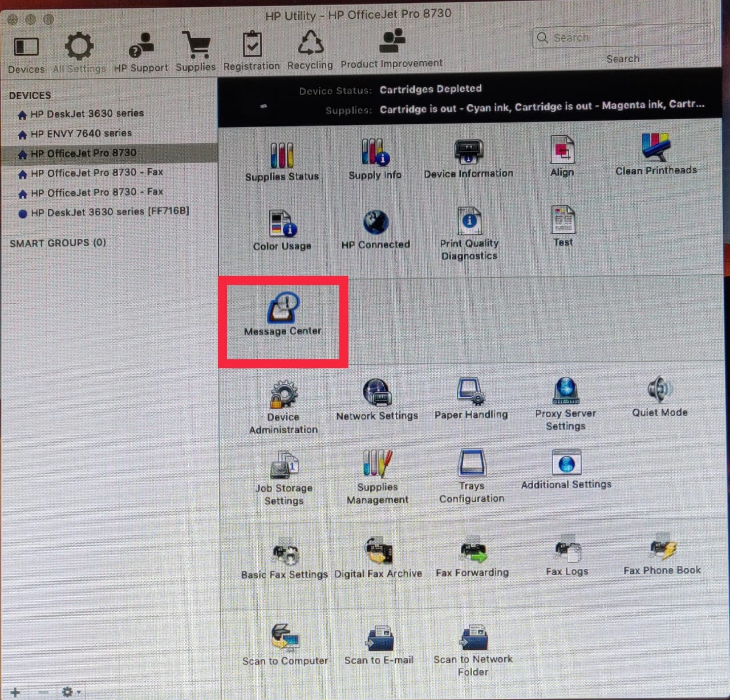
Task: Open Supplies Status
Action: [282, 162]
